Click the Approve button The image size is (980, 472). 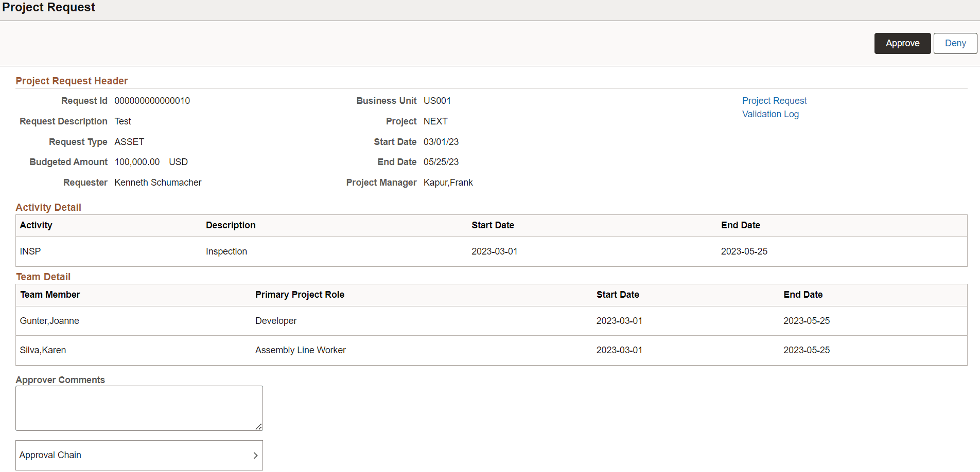point(902,43)
